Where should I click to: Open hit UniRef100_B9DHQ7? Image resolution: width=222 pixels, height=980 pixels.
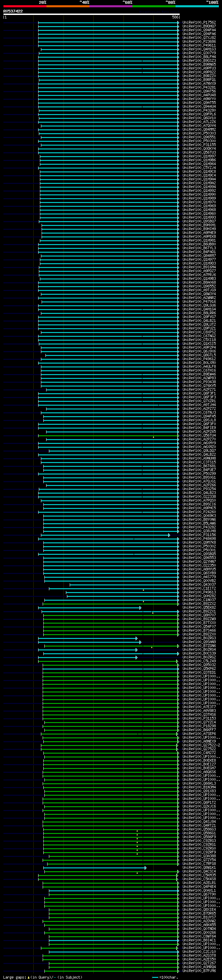tap(199, 26)
